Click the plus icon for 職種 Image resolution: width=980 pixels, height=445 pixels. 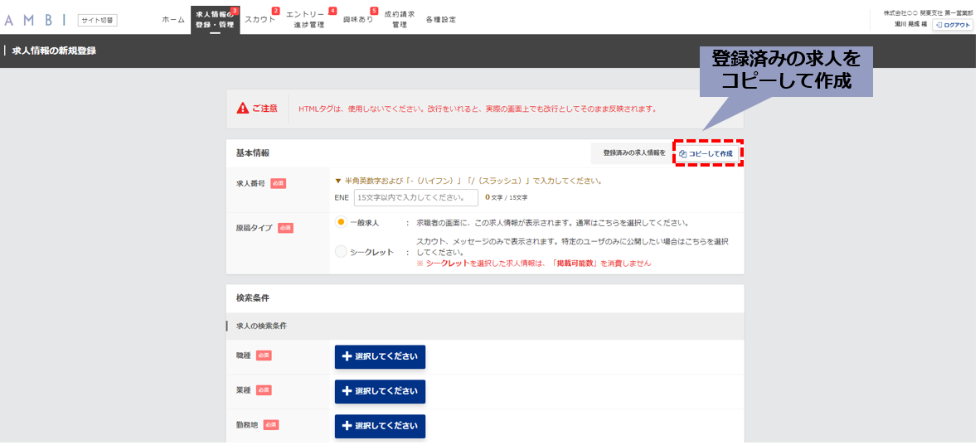347,357
